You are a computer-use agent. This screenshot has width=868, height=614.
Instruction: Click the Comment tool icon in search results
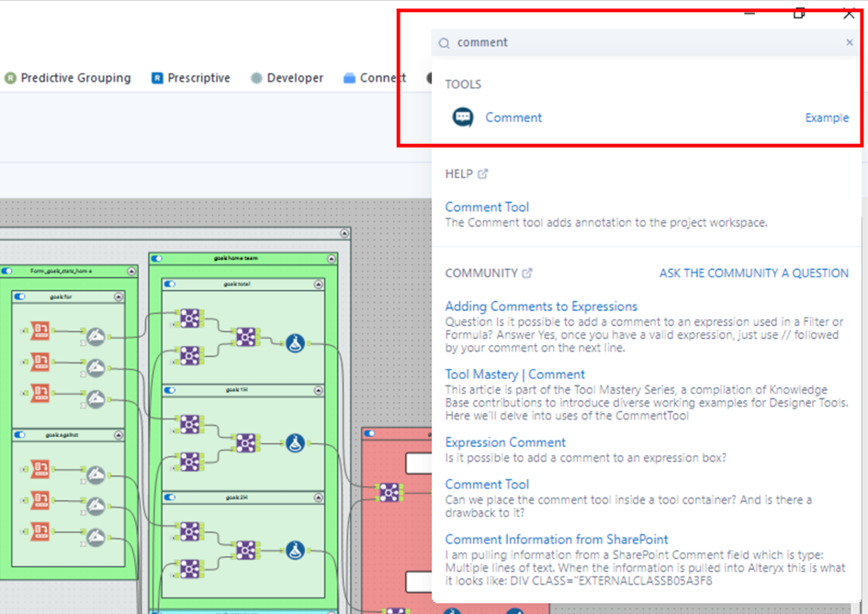coord(463,117)
